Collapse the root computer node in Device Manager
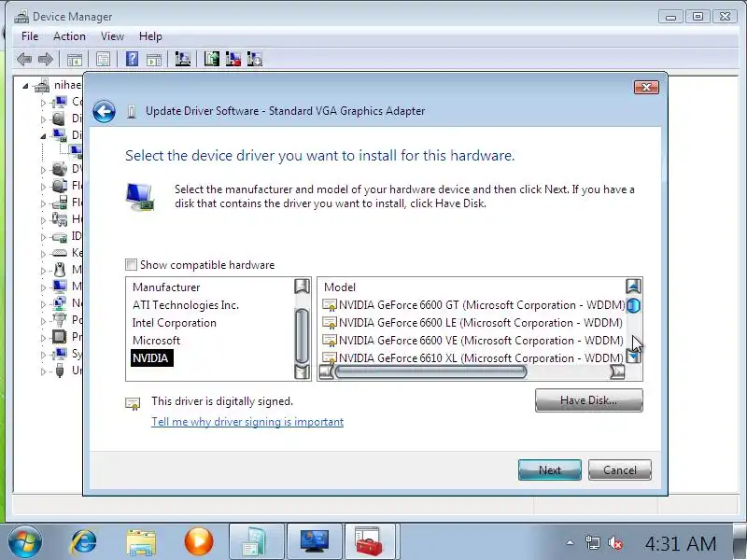The width and height of the screenshot is (747, 560). (x=25, y=86)
